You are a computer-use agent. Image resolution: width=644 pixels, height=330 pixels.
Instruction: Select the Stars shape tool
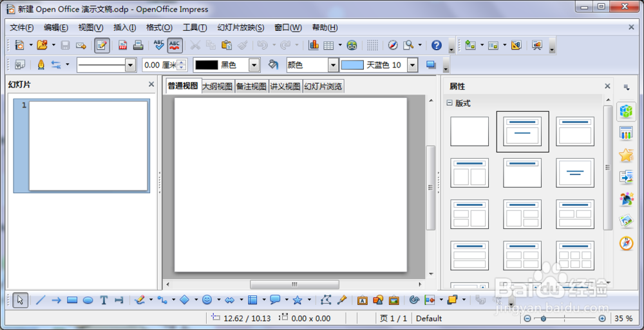click(298, 300)
